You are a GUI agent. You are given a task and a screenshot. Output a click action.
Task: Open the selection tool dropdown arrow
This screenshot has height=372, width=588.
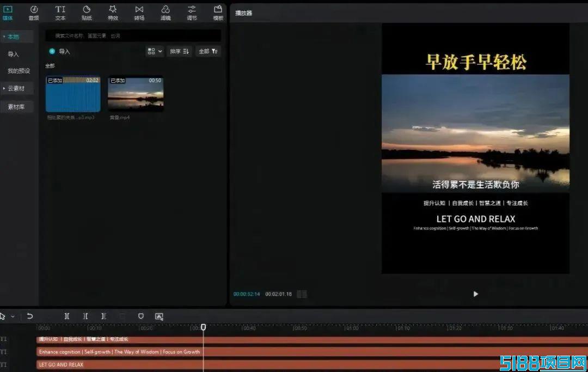pos(13,316)
